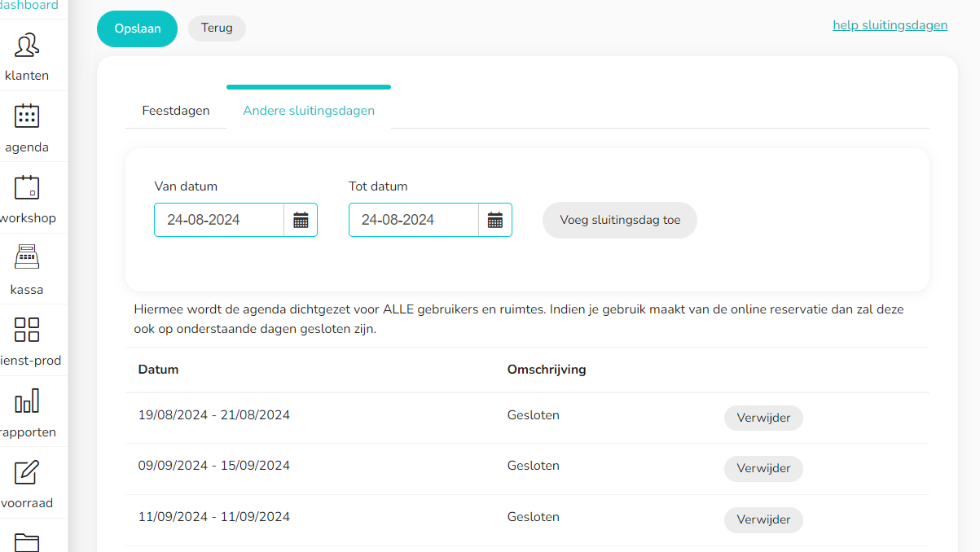
Task: Remove the 09/09/2024 - 15/09/2024 closing period
Action: tap(763, 468)
